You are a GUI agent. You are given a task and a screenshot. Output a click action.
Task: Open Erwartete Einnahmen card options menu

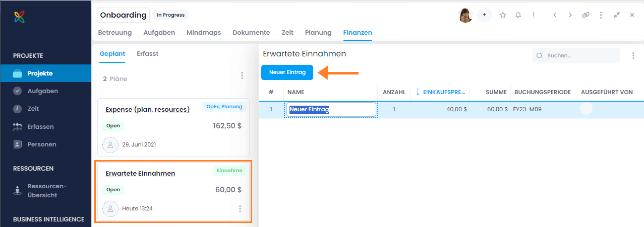(240, 209)
